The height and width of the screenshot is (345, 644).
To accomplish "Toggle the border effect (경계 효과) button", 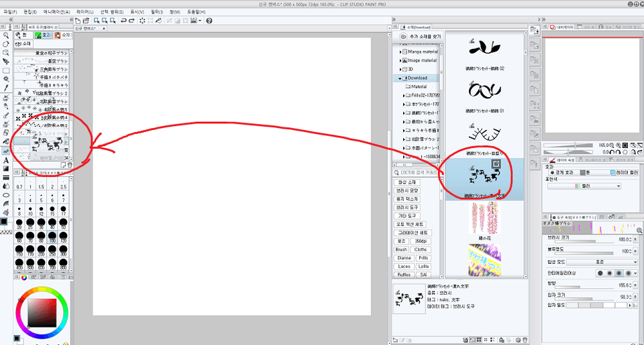I will 561,173.
